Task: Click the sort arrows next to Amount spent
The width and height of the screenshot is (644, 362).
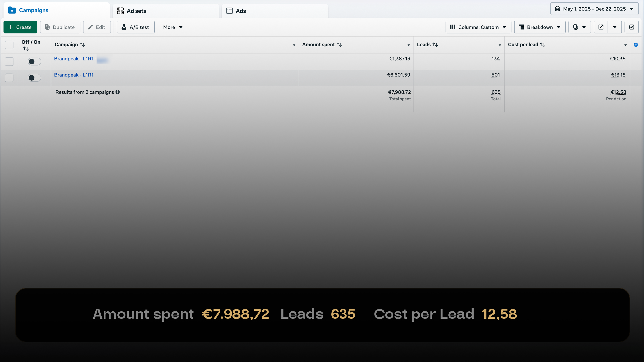Action: click(x=339, y=45)
